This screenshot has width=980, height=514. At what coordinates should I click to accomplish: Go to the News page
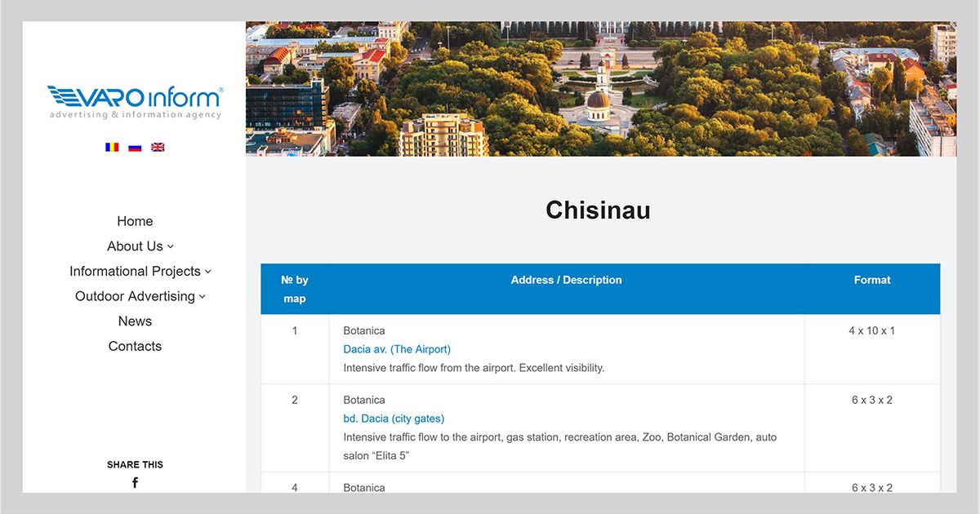pos(135,321)
